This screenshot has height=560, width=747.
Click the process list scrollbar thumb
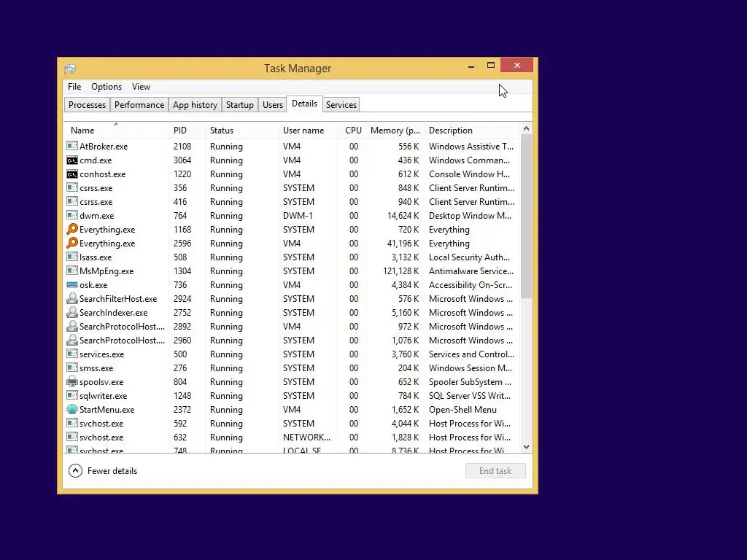point(527,216)
